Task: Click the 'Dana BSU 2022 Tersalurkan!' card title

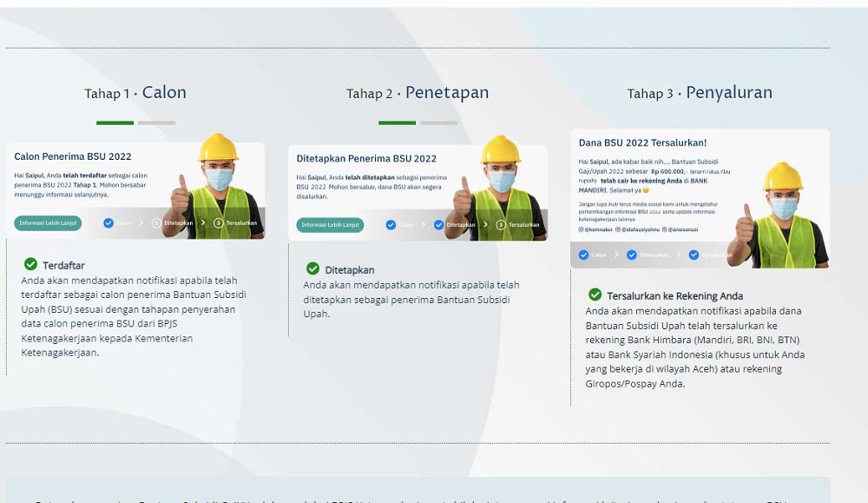Action: 642,142
